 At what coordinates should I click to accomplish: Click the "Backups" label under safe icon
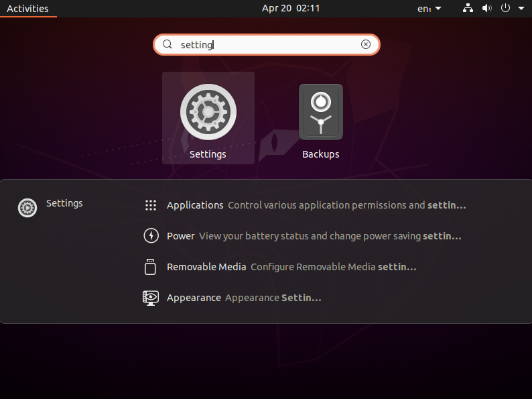[x=321, y=154]
